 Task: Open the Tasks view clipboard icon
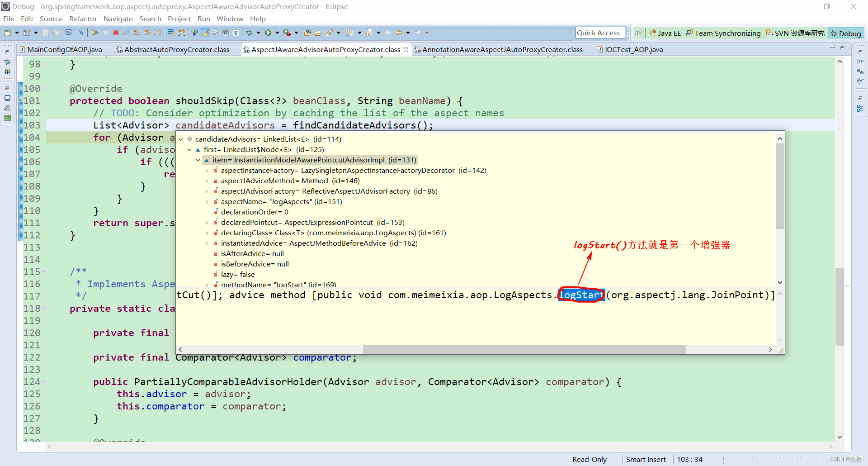pyautogui.click(x=7, y=108)
